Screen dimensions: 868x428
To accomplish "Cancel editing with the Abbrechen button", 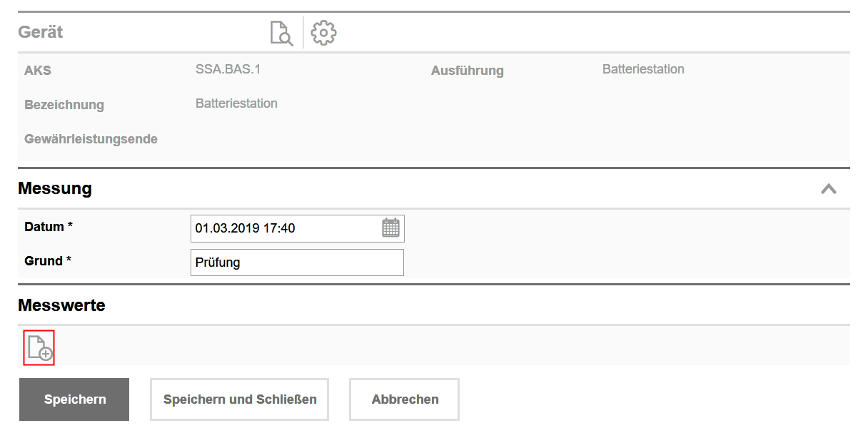I will coord(403,399).
